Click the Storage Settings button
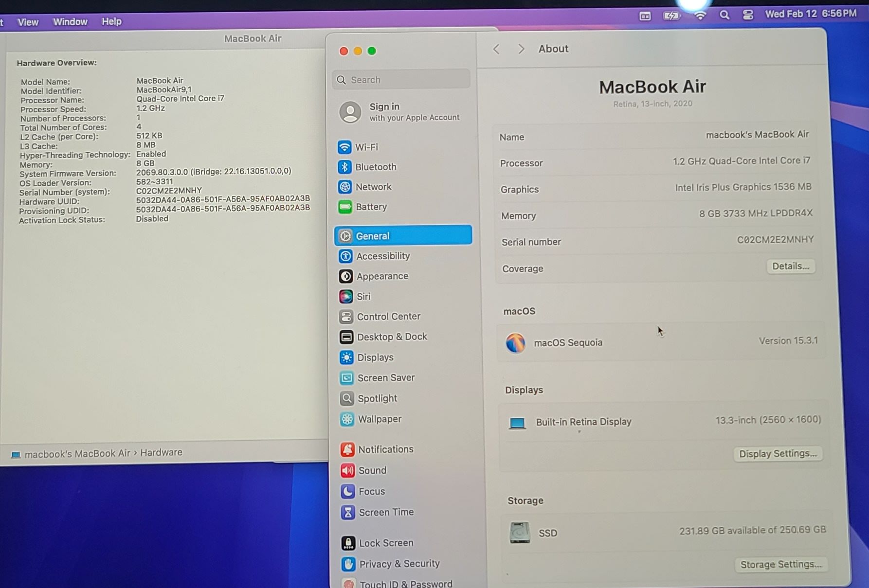The image size is (869, 588). point(780,564)
